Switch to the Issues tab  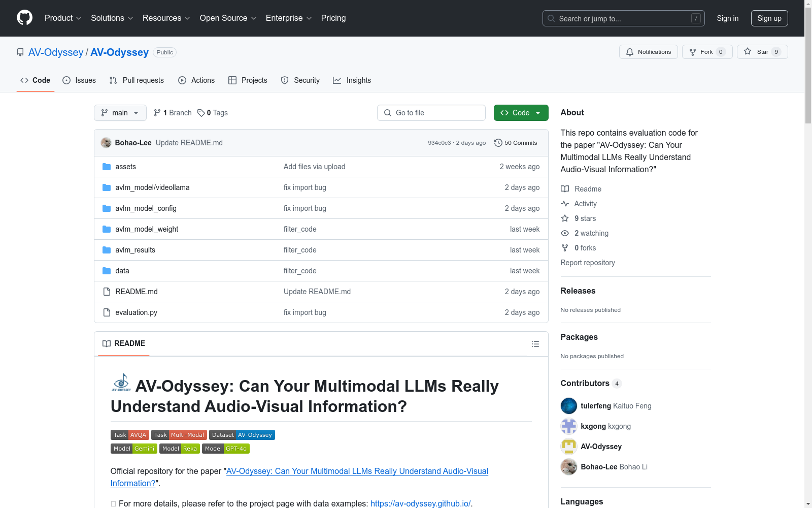pyautogui.click(x=79, y=80)
